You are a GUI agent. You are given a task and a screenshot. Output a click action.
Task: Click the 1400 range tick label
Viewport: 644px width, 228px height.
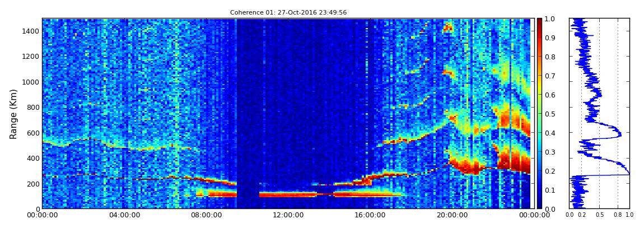point(31,31)
